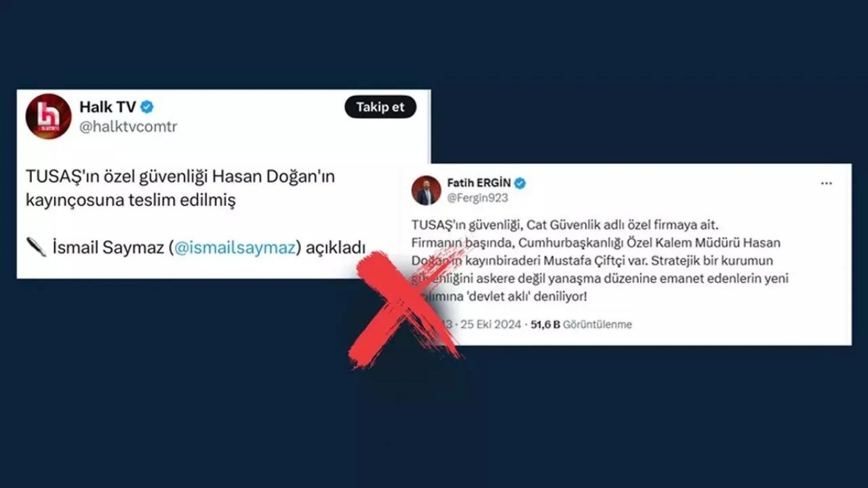Click the pen emoji before İsmail Saymaz

click(36, 247)
